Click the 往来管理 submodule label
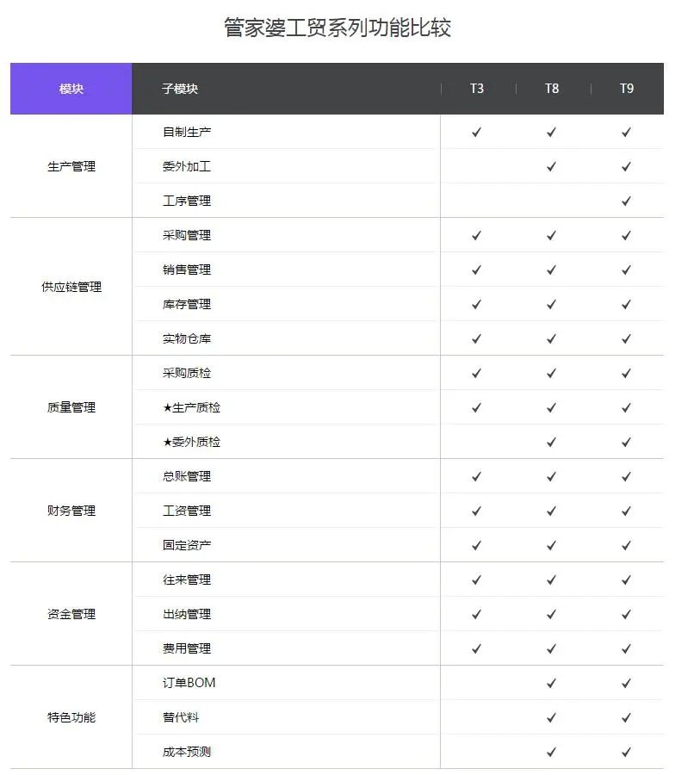The width and height of the screenshot is (700, 775). [187, 580]
